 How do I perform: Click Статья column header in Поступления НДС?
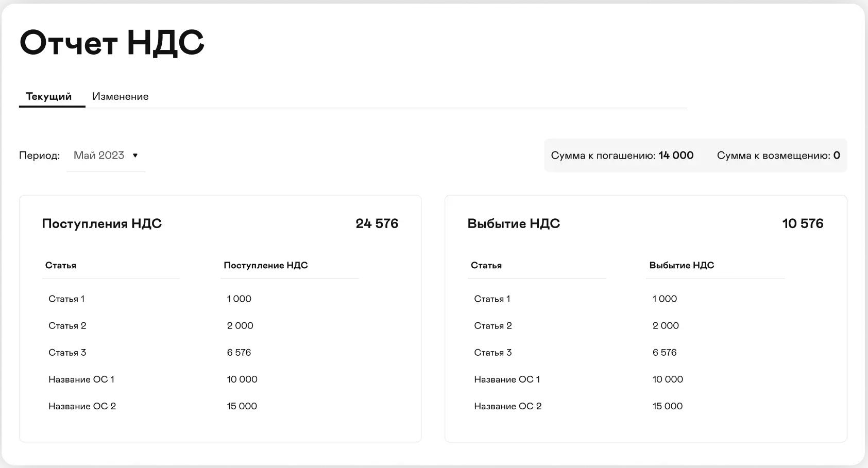tap(61, 266)
